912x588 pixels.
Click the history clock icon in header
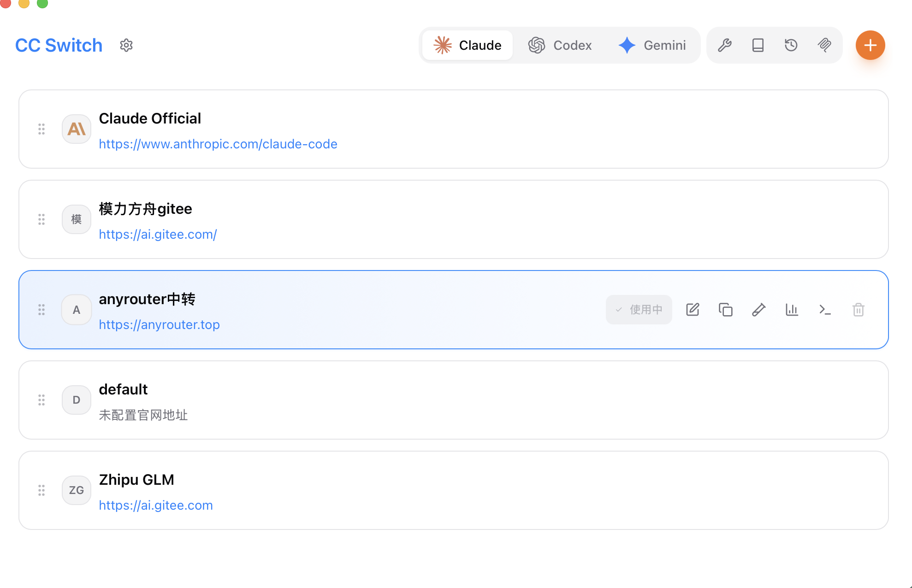(x=791, y=45)
